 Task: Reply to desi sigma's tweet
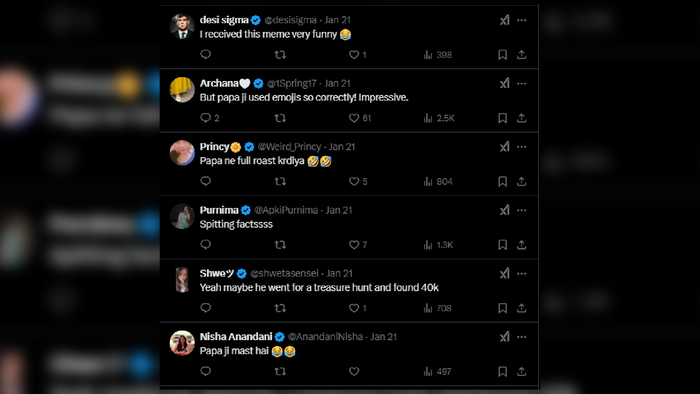(205, 54)
